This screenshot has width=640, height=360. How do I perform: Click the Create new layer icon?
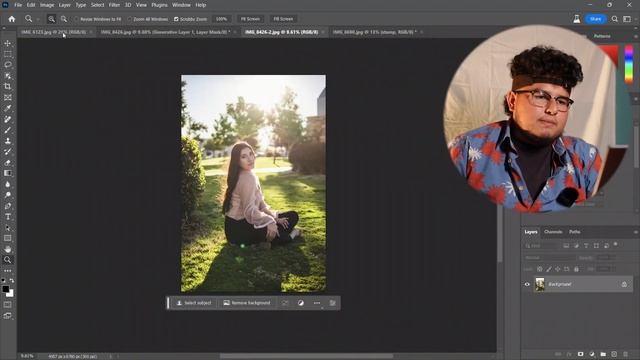point(614,354)
